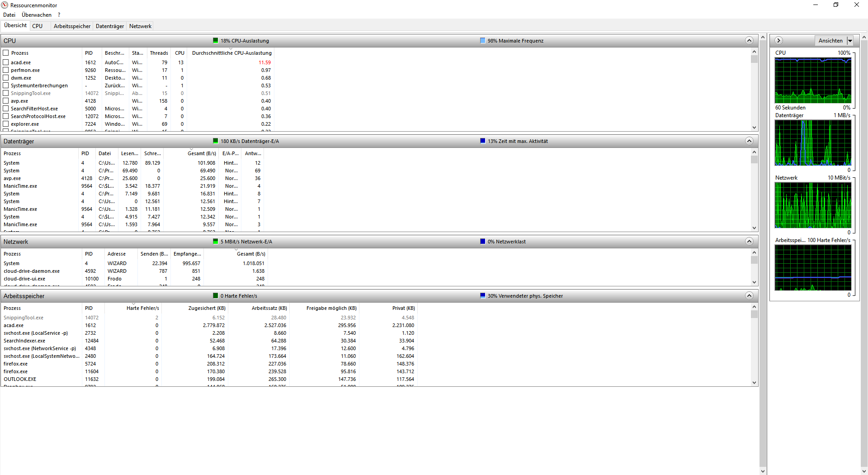Screen dimensions: 868x475
Task: Select the Übersicht tab
Action: (x=15, y=25)
